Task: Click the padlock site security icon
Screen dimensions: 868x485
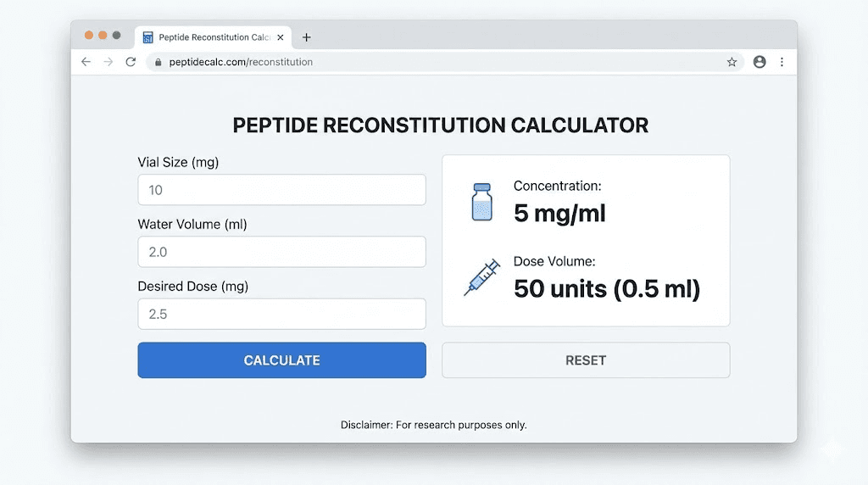Action: pos(159,62)
